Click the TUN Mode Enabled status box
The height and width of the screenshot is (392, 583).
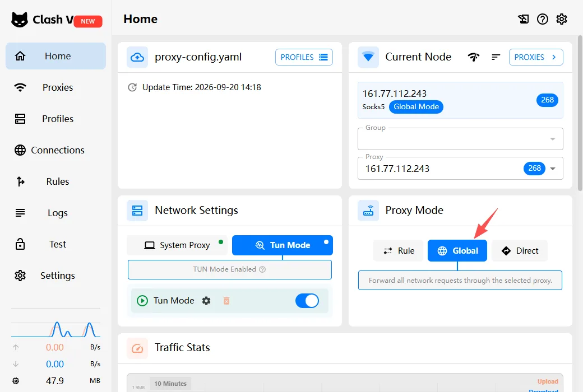point(230,269)
